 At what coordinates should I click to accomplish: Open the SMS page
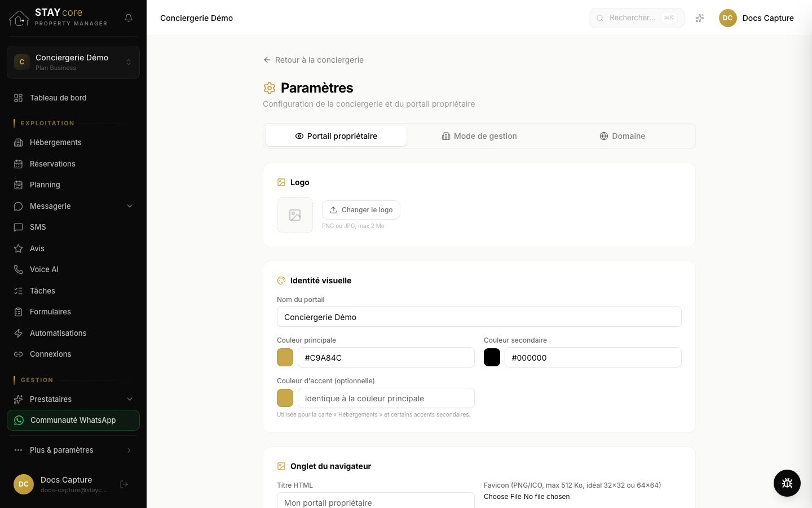(73, 227)
